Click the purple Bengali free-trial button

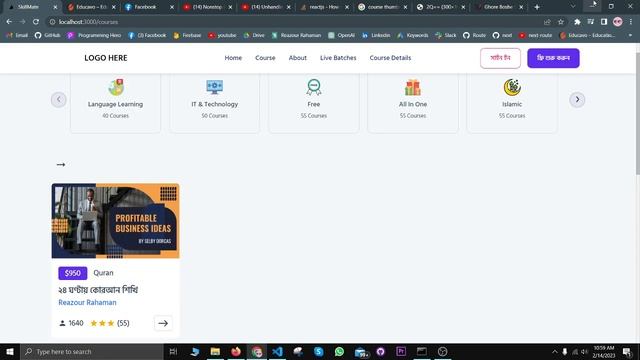553,58
